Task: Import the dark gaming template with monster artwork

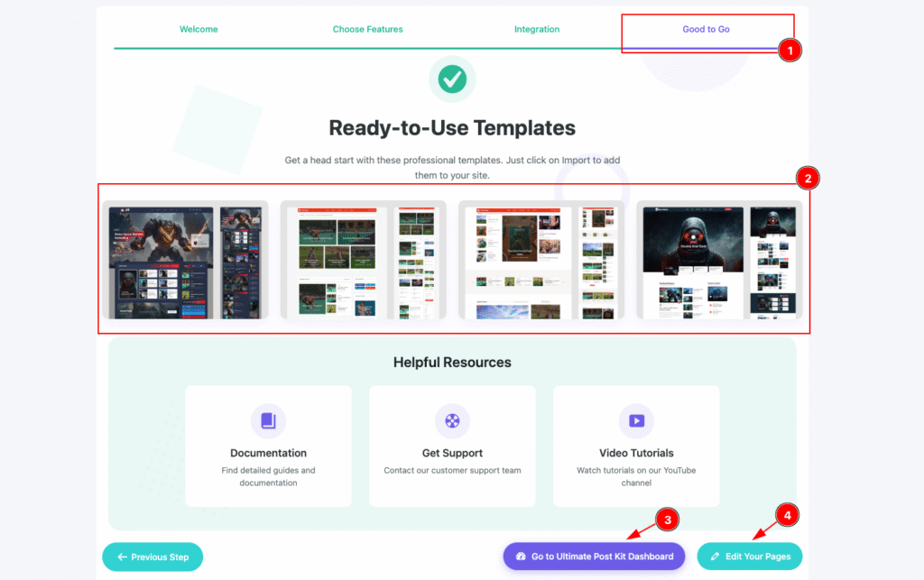Action: tap(185, 260)
